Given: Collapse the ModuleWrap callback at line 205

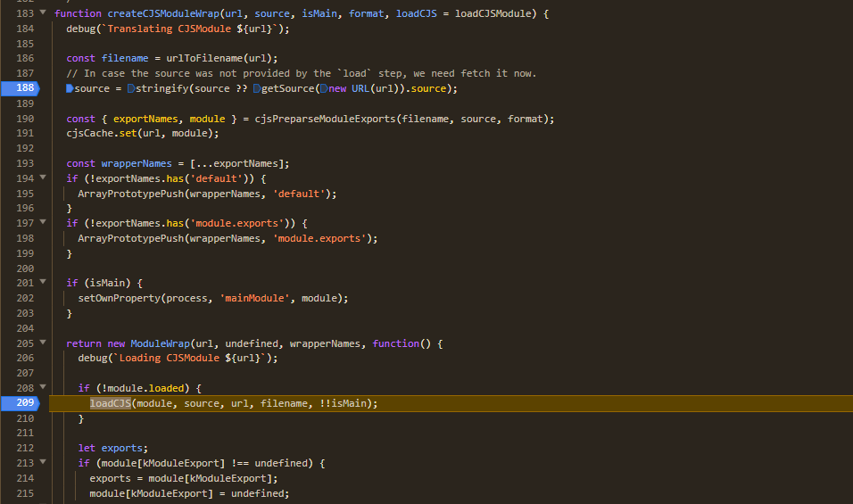Looking at the screenshot, I should 42,343.
